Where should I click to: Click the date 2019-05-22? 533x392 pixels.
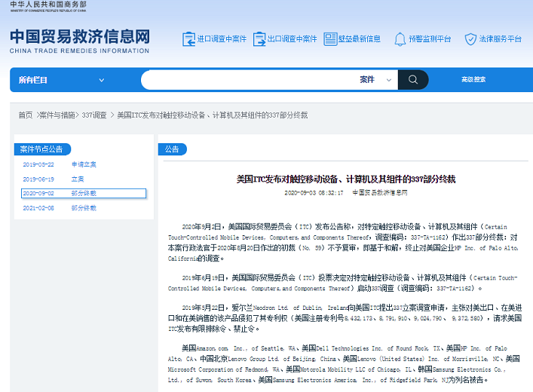click(x=38, y=164)
